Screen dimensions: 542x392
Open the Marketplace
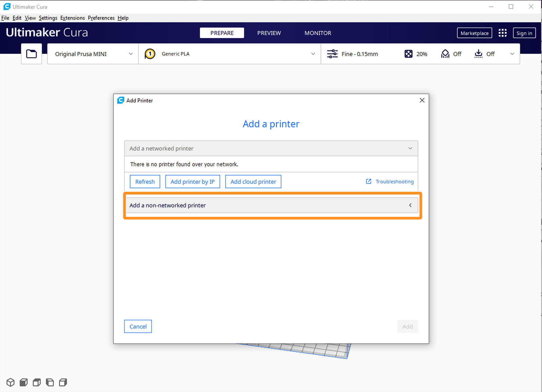tap(475, 33)
